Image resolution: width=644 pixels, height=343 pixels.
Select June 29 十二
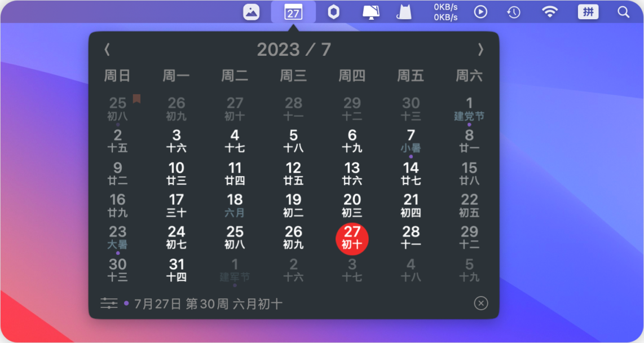tap(352, 109)
